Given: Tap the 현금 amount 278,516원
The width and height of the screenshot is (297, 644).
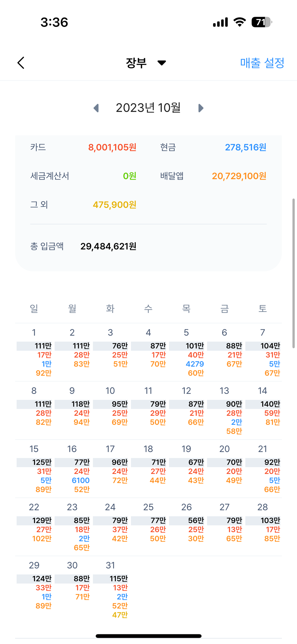Looking at the screenshot, I should coord(245,147).
